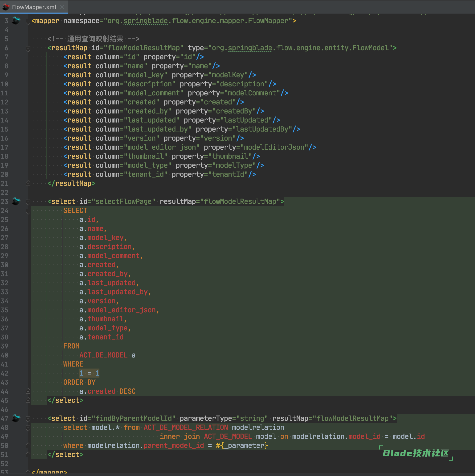
Task: Click the MyBatis gutter icon on line 3
Action: (16, 21)
